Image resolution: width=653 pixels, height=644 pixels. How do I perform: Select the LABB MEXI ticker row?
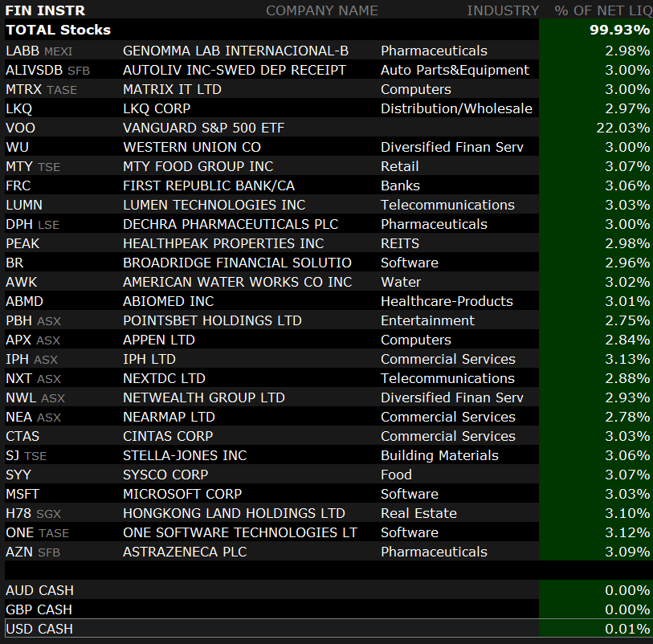(329, 51)
